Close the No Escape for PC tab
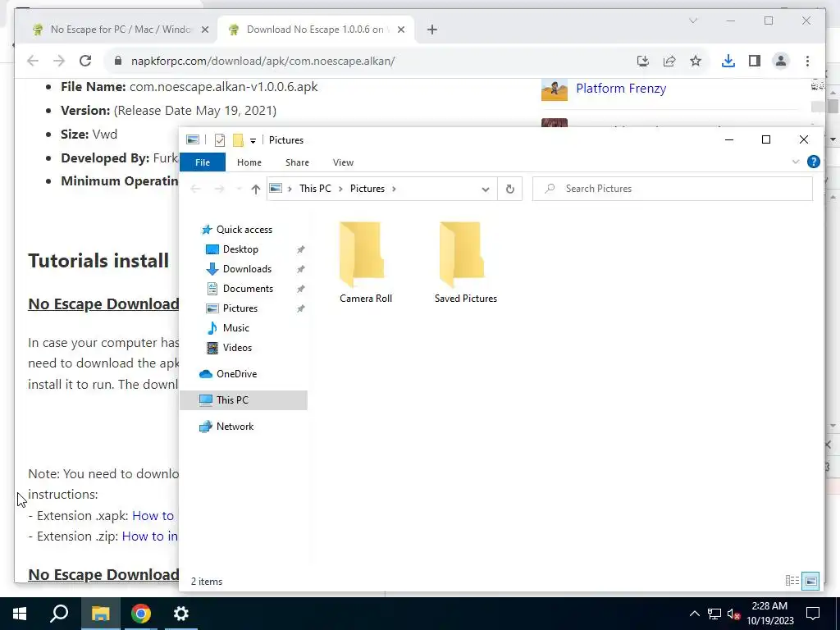 coord(204,30)
